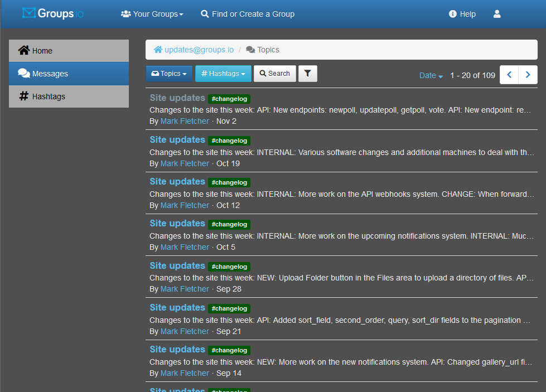Click the Help info icon
The height and width of the screenshot is (392, 546).
[453, 14]
